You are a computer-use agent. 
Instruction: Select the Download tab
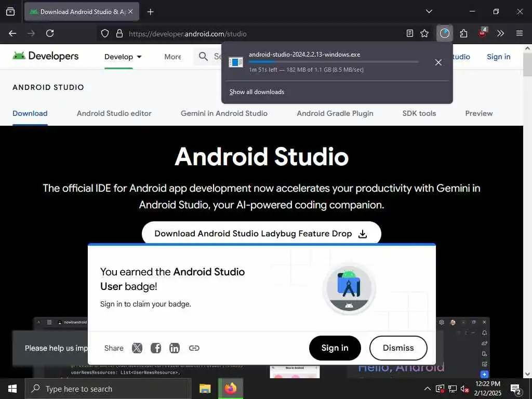coord(30,113)
